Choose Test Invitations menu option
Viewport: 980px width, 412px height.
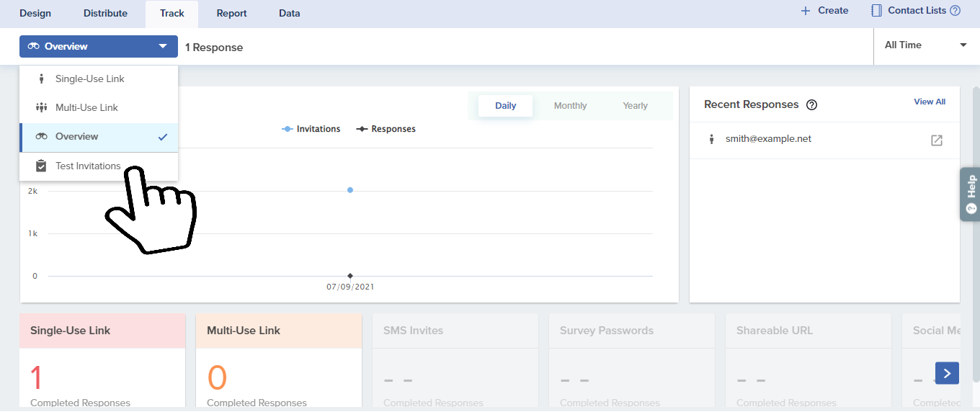coord(88,166)
